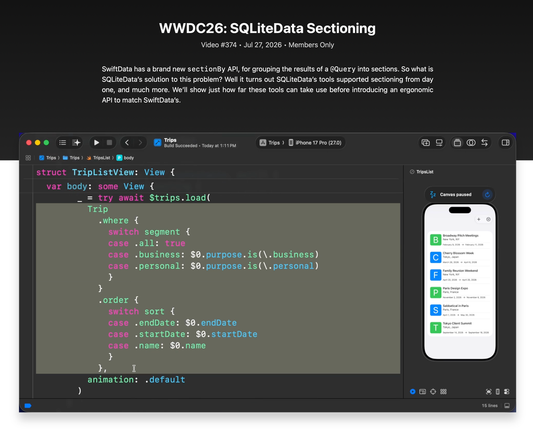
Task: Click the 15 lines selection indicator
Action: [489, 405]
